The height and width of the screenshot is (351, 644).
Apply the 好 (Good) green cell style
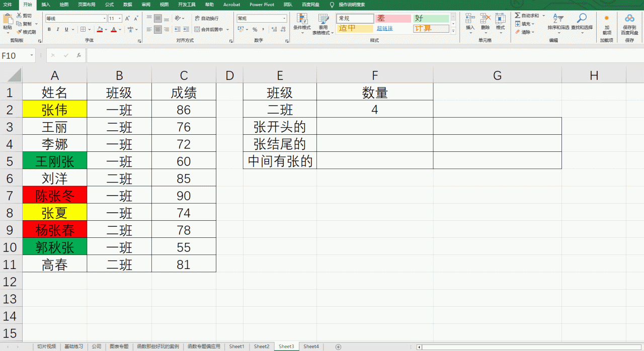pyautogui.click(x=431, y=18)
